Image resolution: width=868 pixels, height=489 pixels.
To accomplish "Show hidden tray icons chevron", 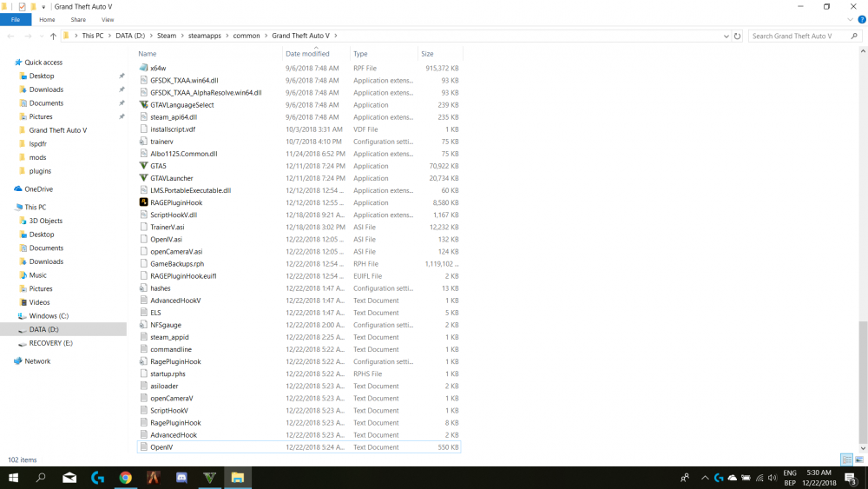I will 705,478.
